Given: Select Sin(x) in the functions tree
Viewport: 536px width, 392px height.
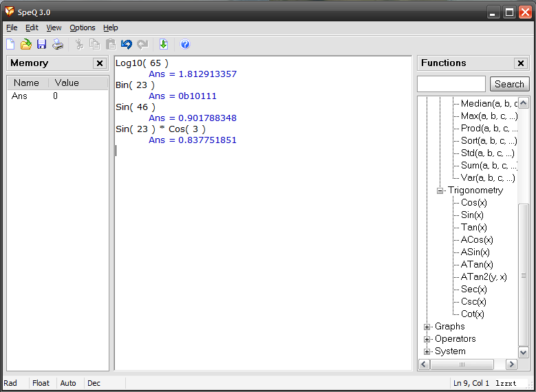Looking at the screenshot, I should point(472,215).
